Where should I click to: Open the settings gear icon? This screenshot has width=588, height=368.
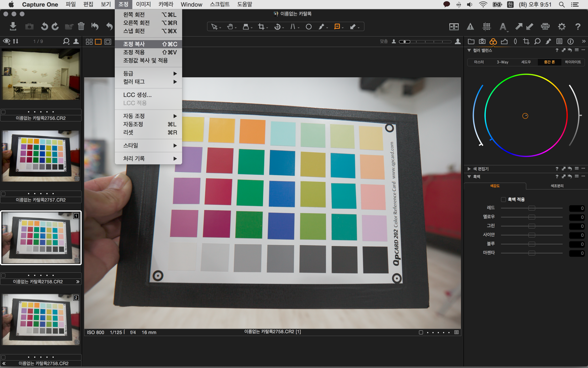click(561, 27)
